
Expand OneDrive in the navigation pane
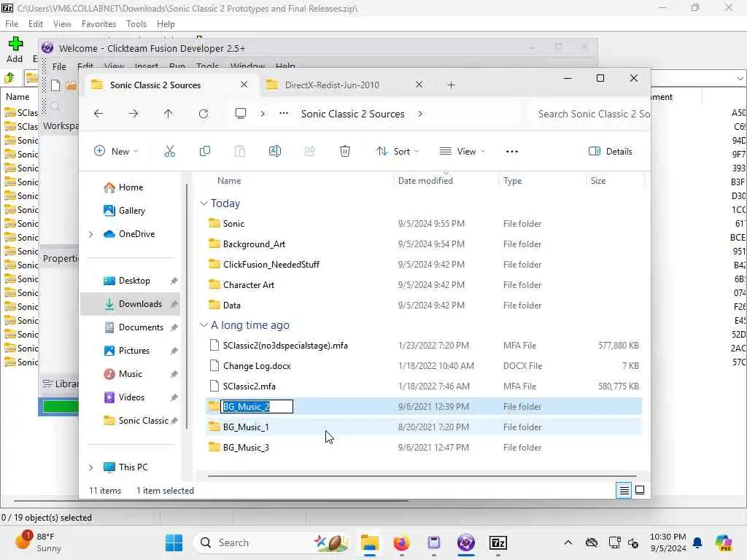(90, 234)
